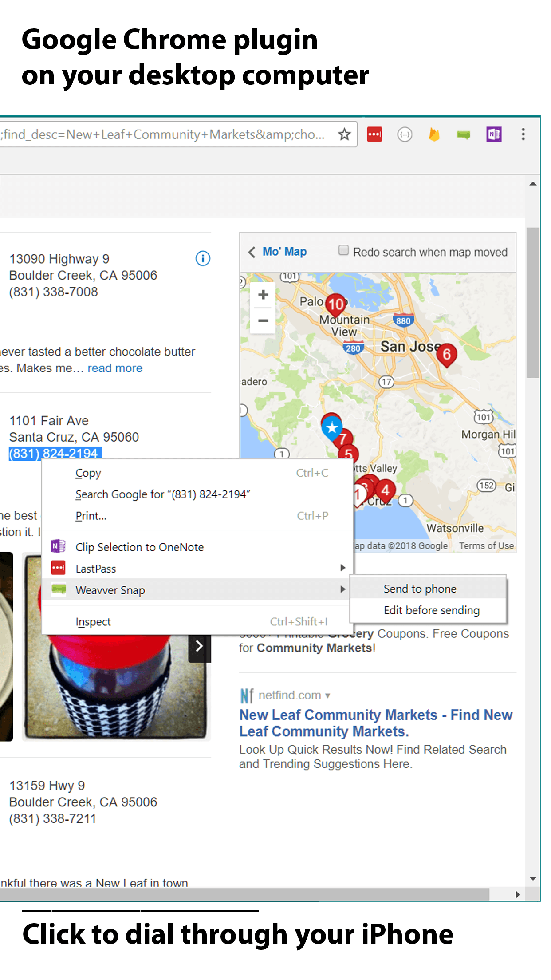Viewport: 551px width, 980px height.
Task: Open the Chrome three-dot menu
Action: (523, 134)
